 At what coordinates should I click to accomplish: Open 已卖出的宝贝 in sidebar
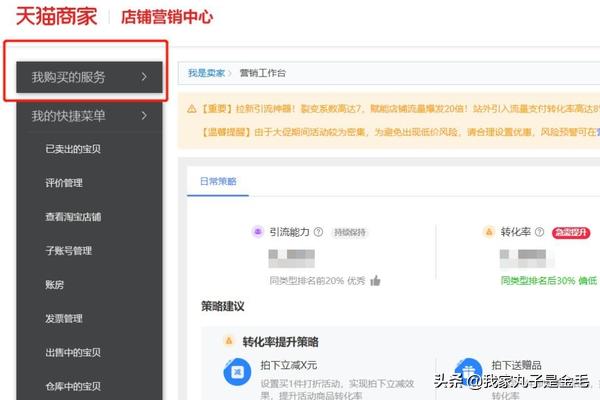click(x=71, y=150)
